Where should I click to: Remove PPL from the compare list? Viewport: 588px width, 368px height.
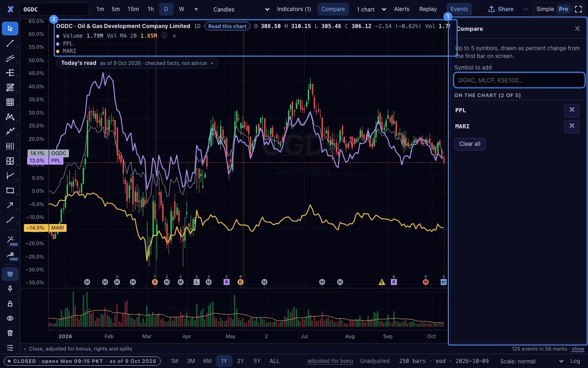coord(571,110)
